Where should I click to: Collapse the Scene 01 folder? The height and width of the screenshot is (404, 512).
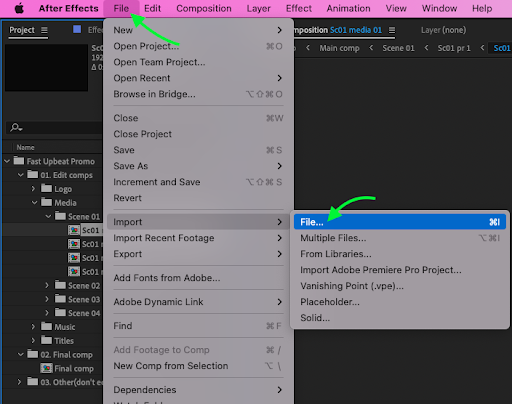[48, 217]
